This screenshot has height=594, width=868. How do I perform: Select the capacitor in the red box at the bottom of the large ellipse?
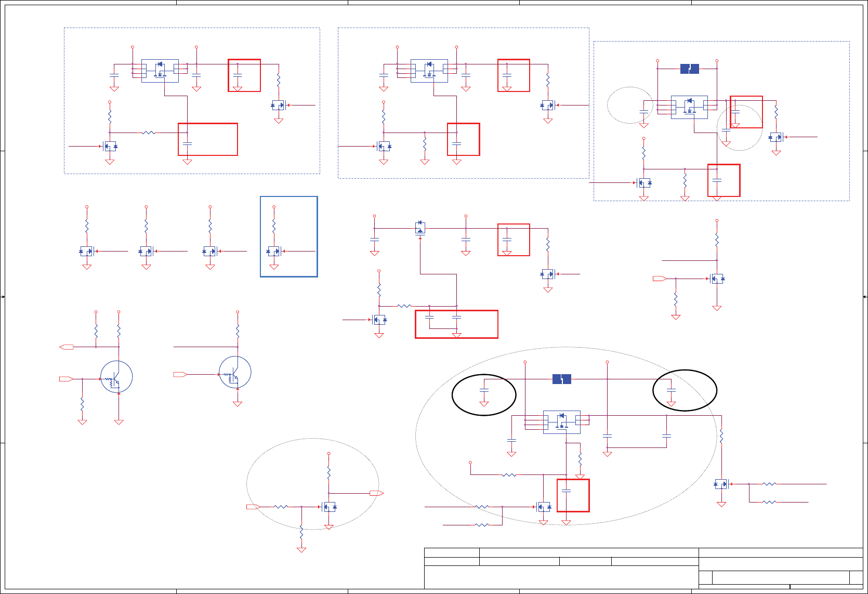567,491
